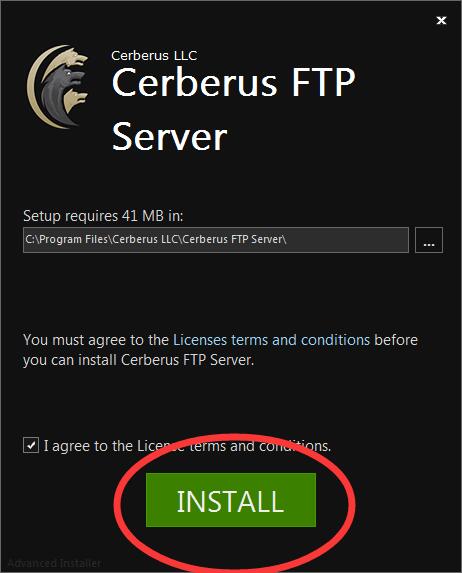Click the 'you can install Cerberus FTP Server' line
This screenshot has width=462, height=573.
click(x=138, y=360)
